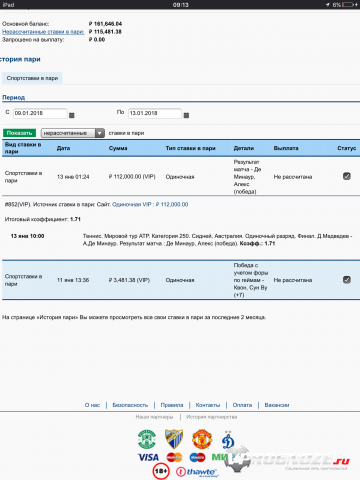Click the 18+ age restriction badge
This screenshot has width=360, height=480.
161,471
